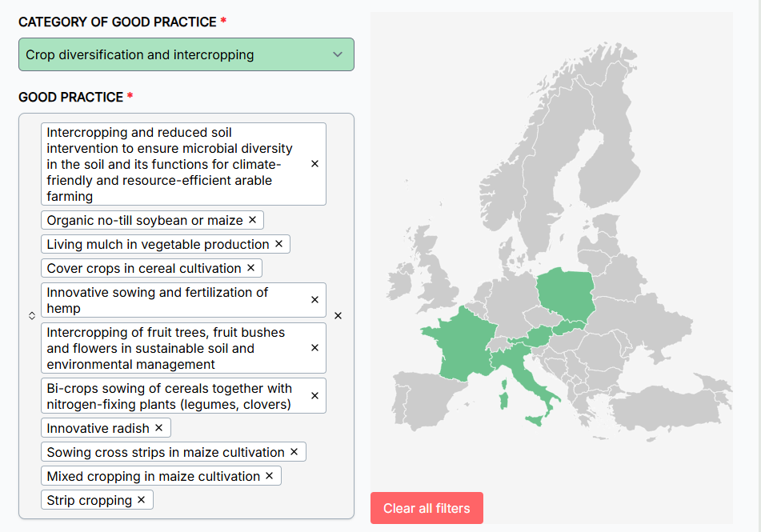Remove the "Innovative radish" tag
Viewport: 761px width, 532px height.
pos(158,428)
